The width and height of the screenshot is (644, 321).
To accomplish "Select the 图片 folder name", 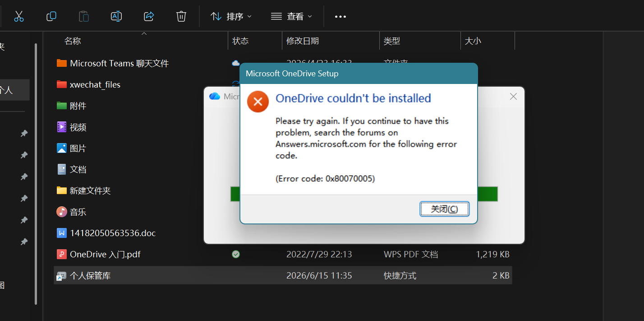I will 78,149.
